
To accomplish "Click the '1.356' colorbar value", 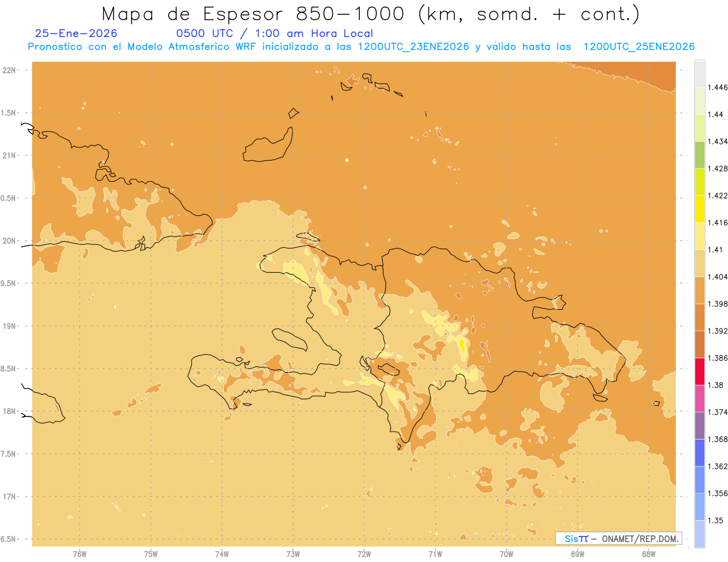I will point(718,493).
